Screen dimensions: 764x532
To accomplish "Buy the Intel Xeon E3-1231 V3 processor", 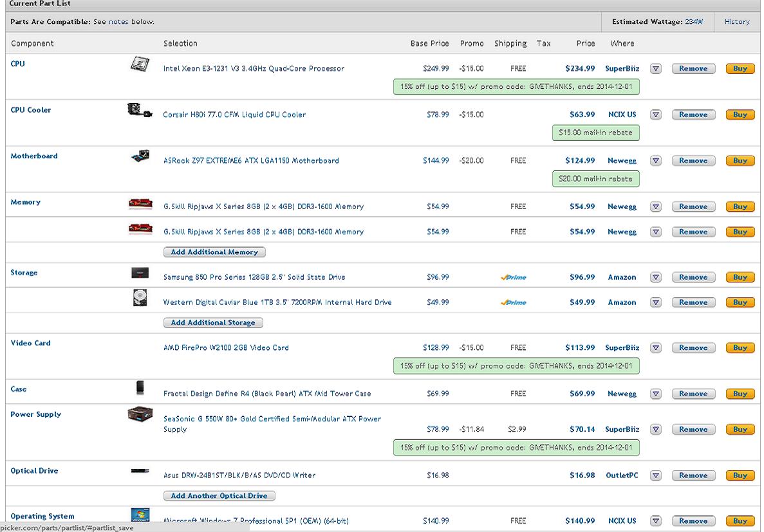I will [x=740, y=69].
